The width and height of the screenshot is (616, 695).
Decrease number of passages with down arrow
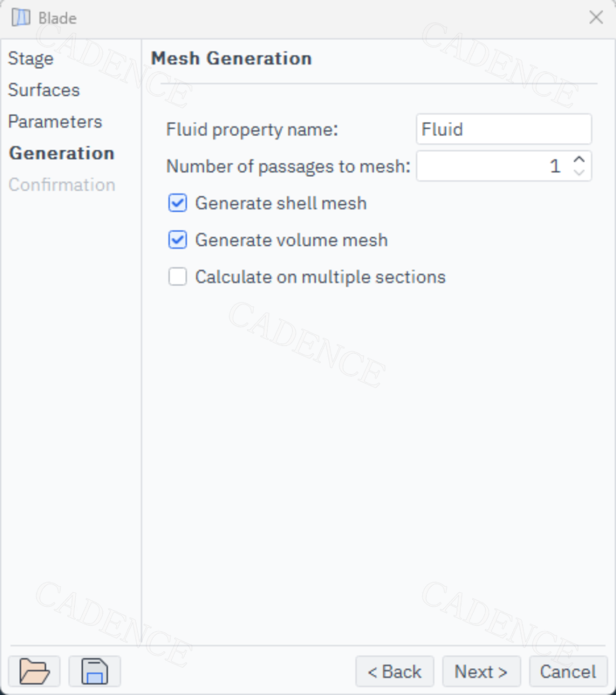click(579, 172)
